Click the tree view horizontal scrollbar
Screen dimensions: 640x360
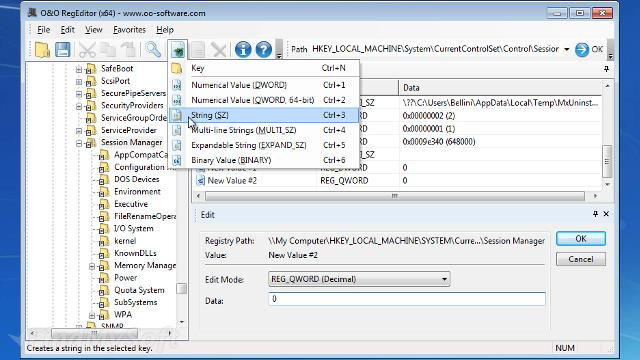(94, 333)
